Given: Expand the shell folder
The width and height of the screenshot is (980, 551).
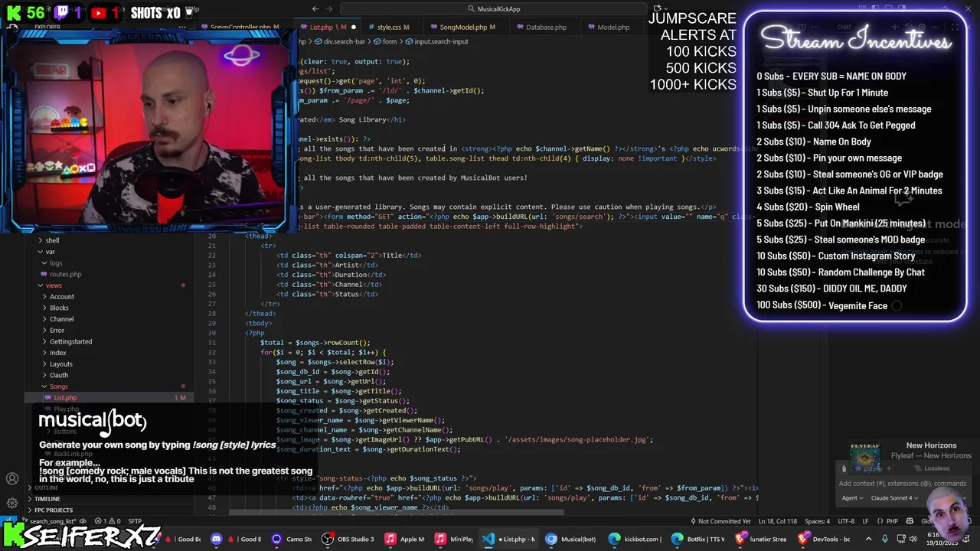Looking at the screenshot, I should [52, 240].
